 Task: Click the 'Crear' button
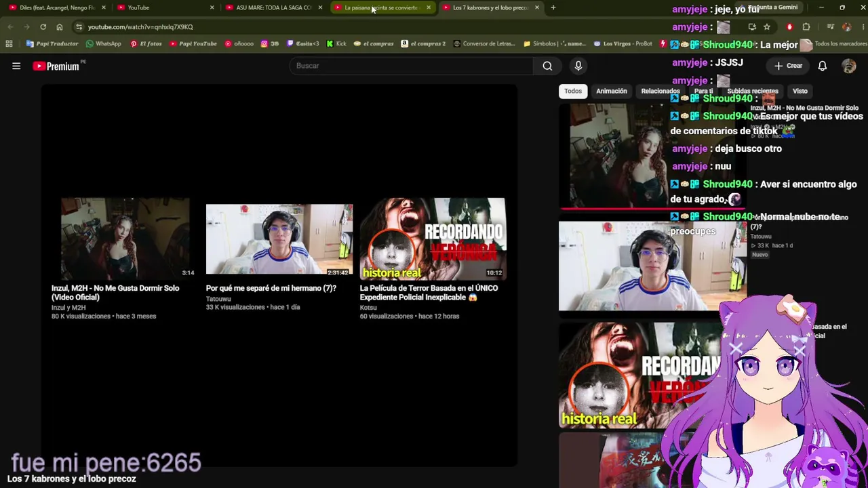click(789, 66)
